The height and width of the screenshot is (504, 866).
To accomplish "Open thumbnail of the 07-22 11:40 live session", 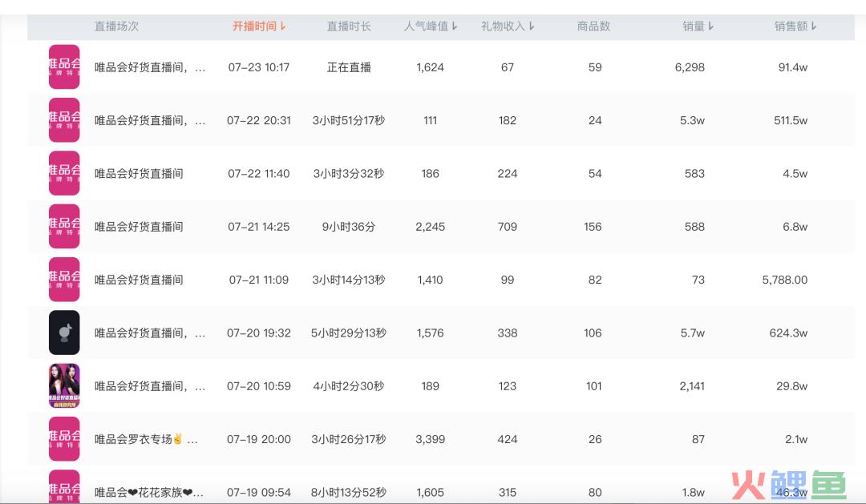I will pyautogui.click(x=64, y=173).
